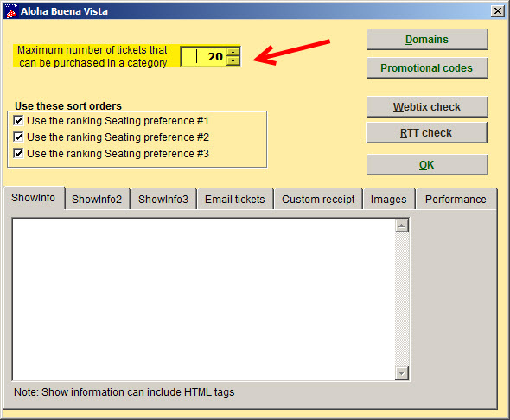Run the Webtix check
The image size is (510, 420).
tap(427, 106)
